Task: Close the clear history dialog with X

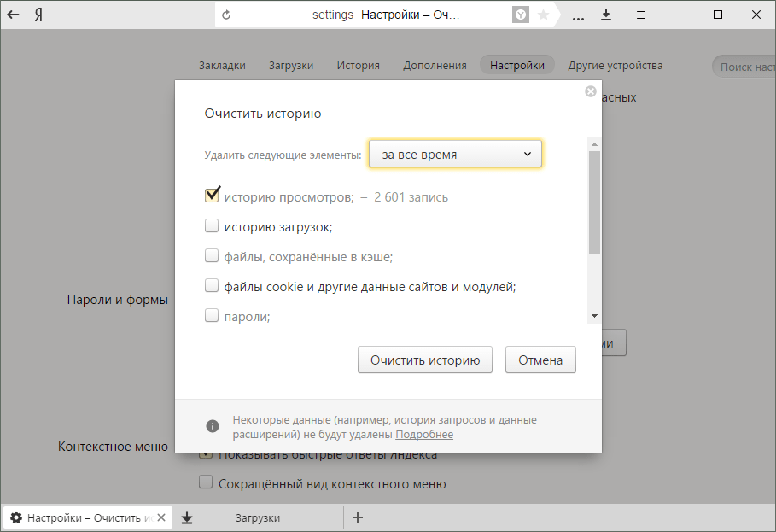Action: coord(590,91)
